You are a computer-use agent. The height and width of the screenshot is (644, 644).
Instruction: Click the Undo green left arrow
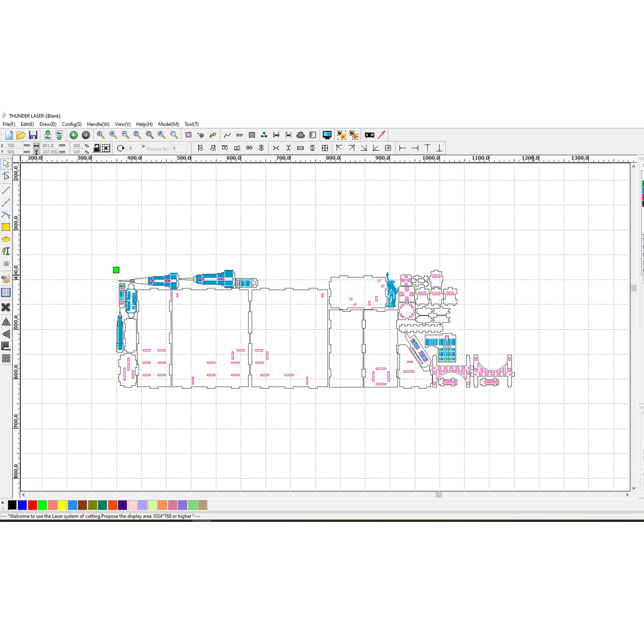coord(74,135)
